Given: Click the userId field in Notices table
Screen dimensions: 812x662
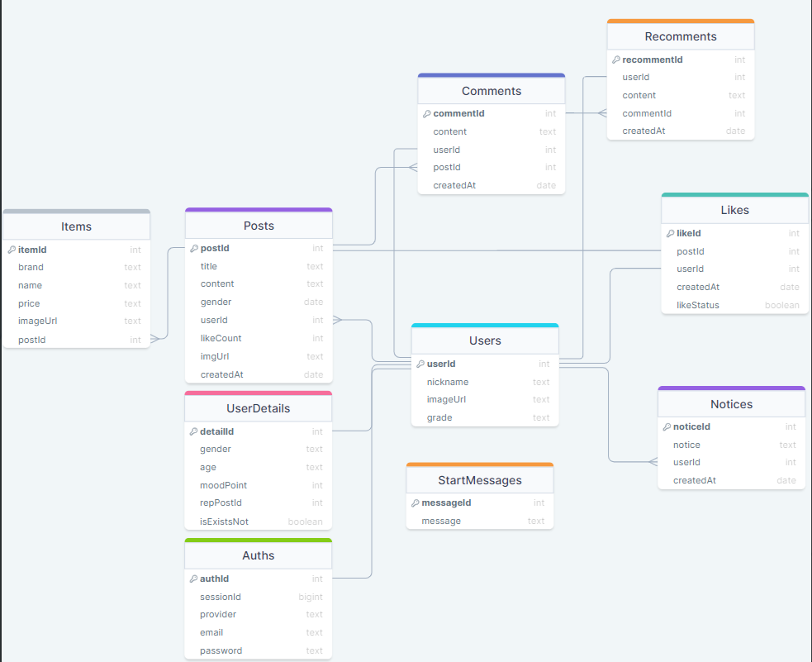Looking at the screenshot, I should click(732, 463).
